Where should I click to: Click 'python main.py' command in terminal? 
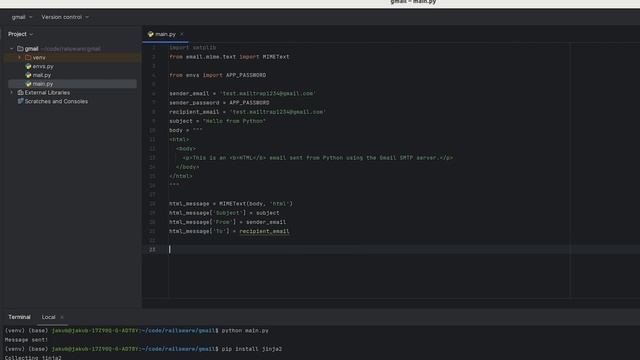tap(245, 331)
